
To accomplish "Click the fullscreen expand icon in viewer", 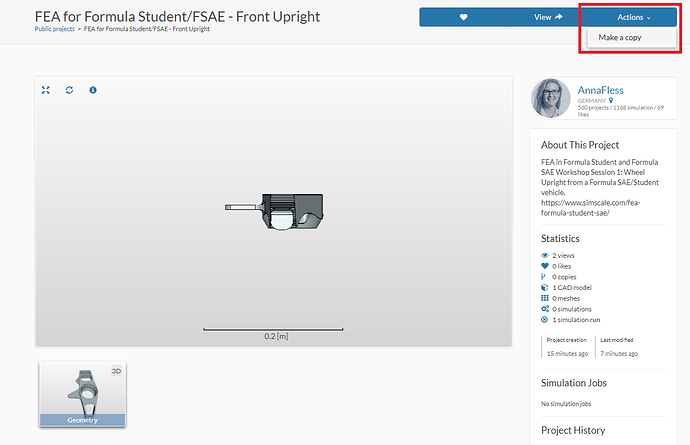I will (x=46, y=90).
